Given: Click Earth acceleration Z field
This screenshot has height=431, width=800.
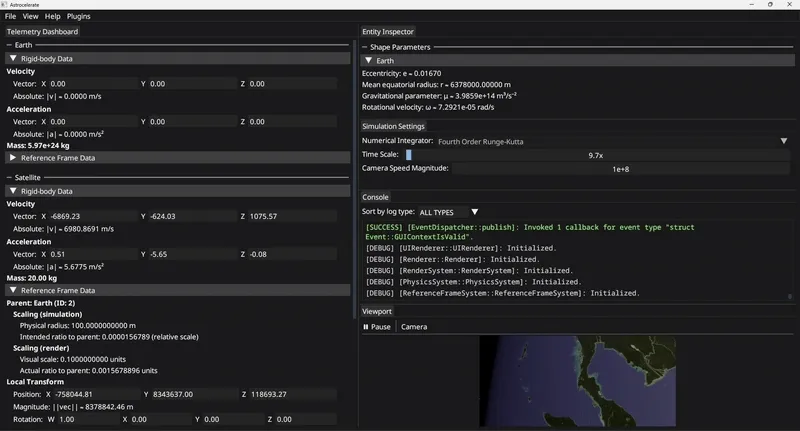Looking at the screenshot, I should click(x=292, y=121).
